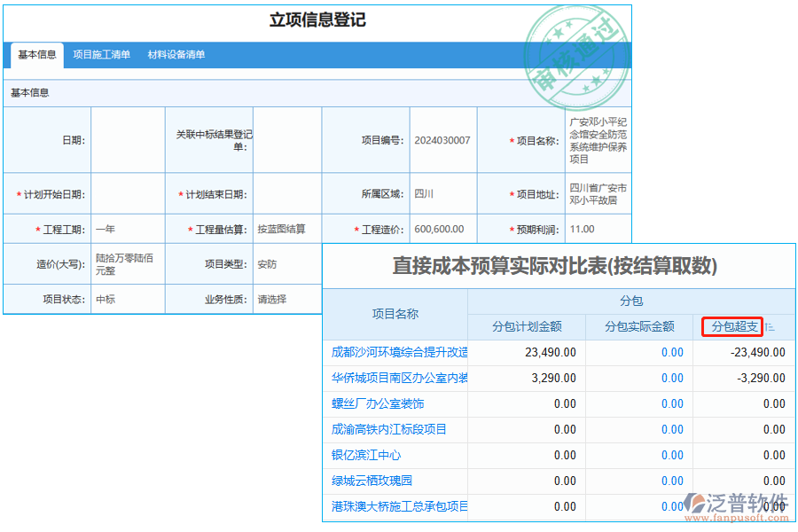Click the 关联中标结果登记单 field
This screenshot has width=798, height=532.
[x=288, y=139]
